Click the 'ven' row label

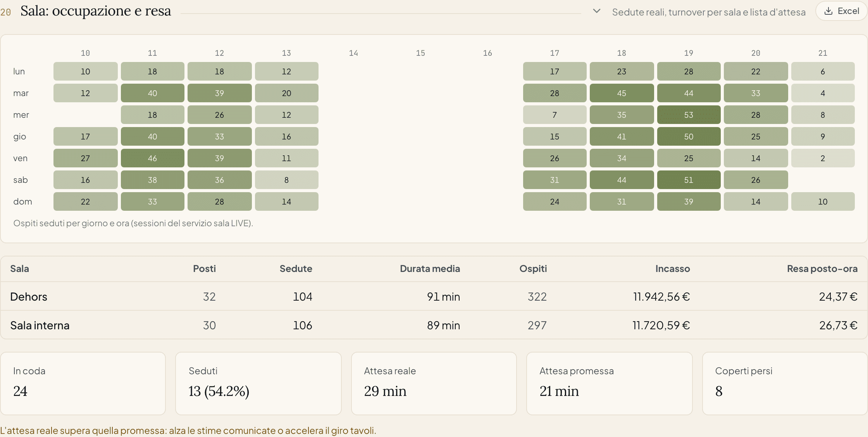[20, 158]
